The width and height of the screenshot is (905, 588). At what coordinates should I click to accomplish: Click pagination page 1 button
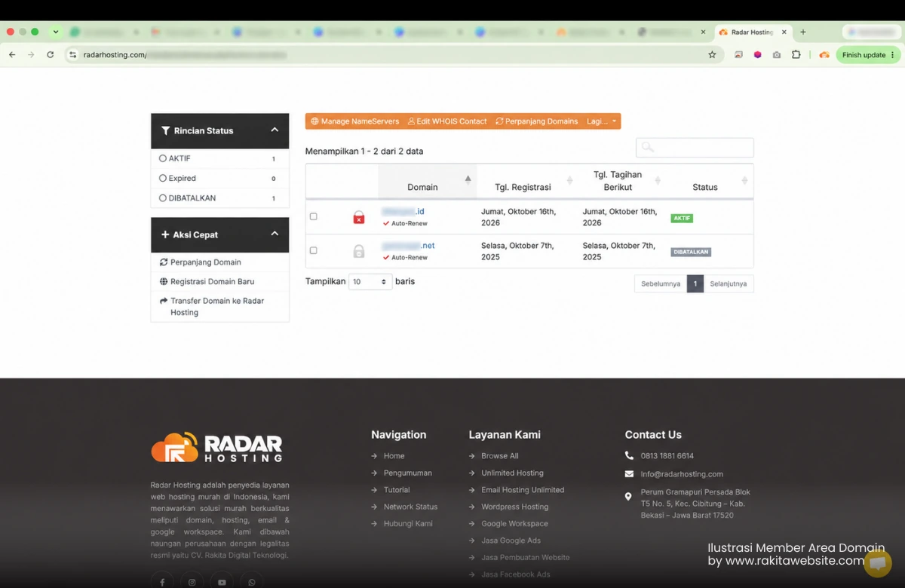point(695,284)
